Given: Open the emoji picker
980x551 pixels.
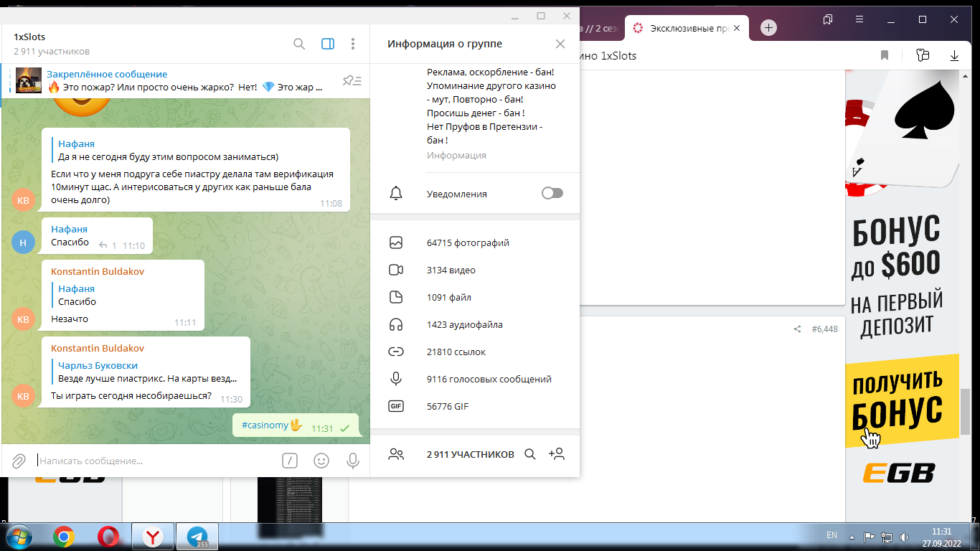Looking at the screenshot, I should tap(322, 461).
